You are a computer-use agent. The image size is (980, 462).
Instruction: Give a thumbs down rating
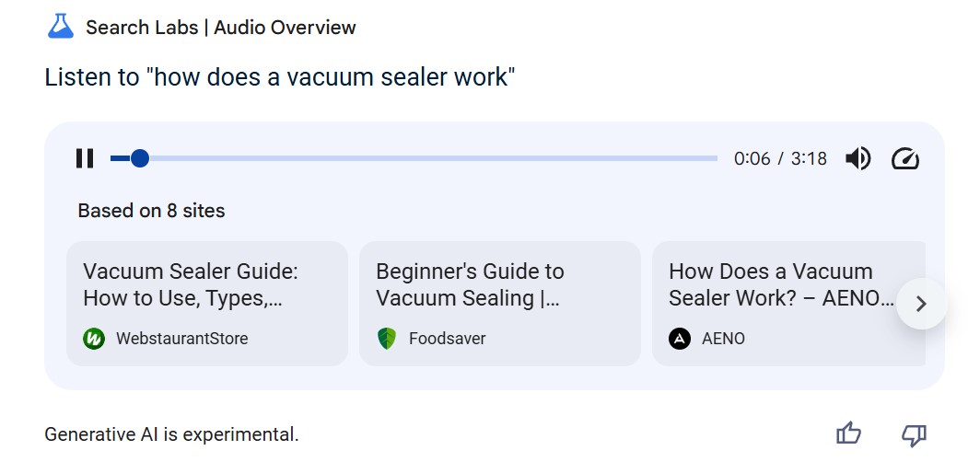[913, 433]
